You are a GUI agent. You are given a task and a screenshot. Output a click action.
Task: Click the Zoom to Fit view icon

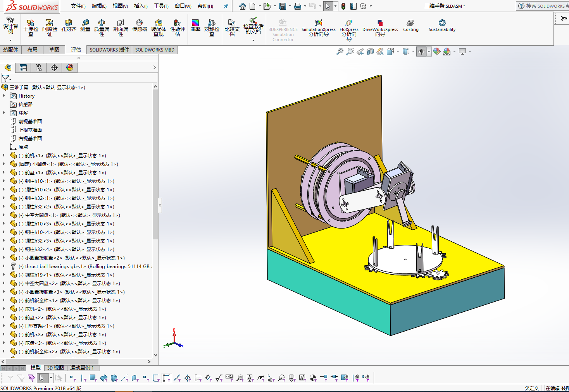pos(340,52)
